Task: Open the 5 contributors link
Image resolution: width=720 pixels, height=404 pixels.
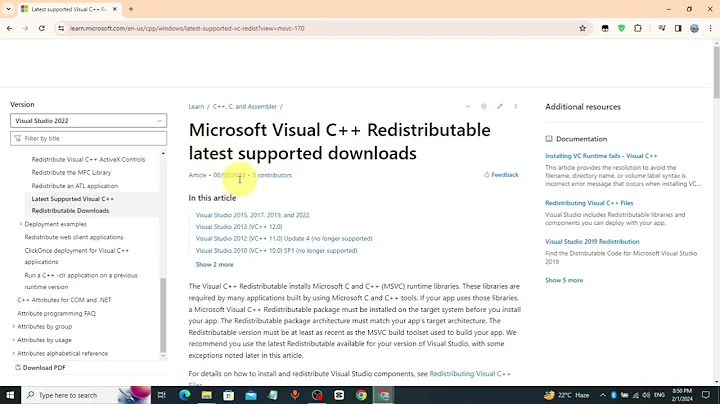Action: (272, 175)
